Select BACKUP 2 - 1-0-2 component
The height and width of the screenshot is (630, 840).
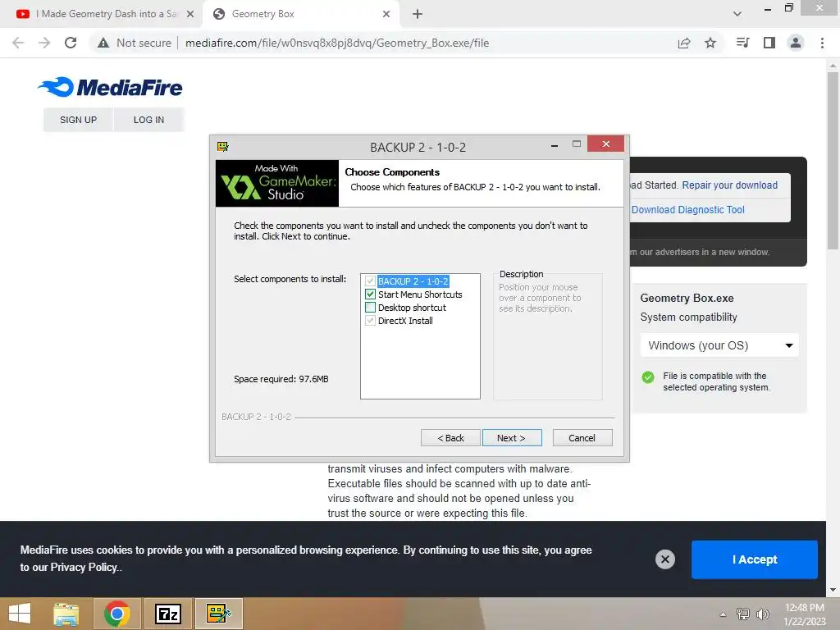coord(413,281)
